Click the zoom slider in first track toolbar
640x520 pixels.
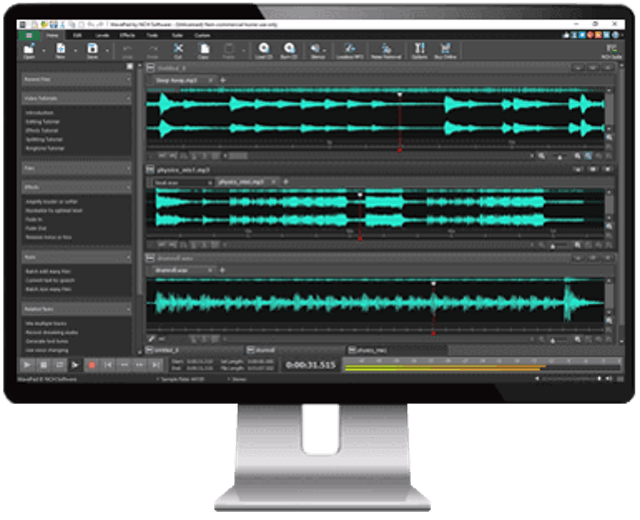(560, 156)
